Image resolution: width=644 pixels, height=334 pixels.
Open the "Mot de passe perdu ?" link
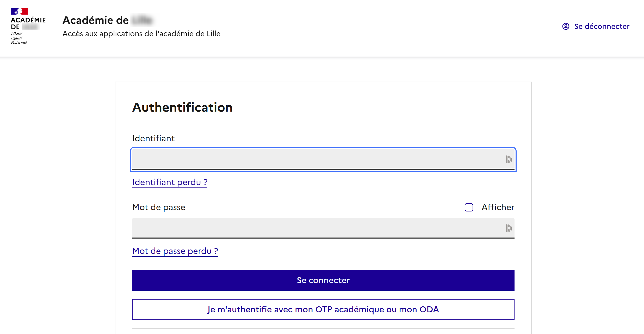pos(175,251)
